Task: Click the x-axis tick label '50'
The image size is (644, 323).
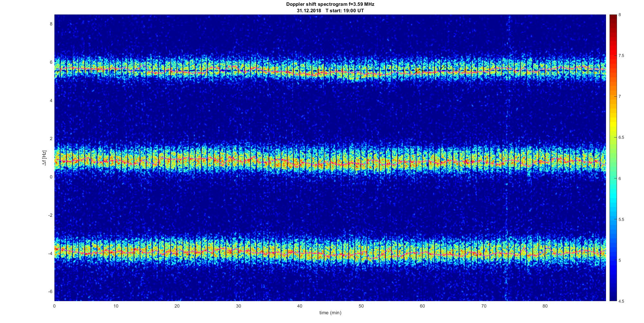Action: pos(361,306)
